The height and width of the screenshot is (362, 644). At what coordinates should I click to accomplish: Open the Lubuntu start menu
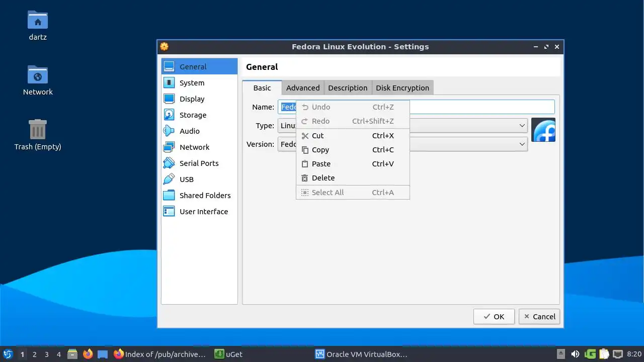pos(8,354)
